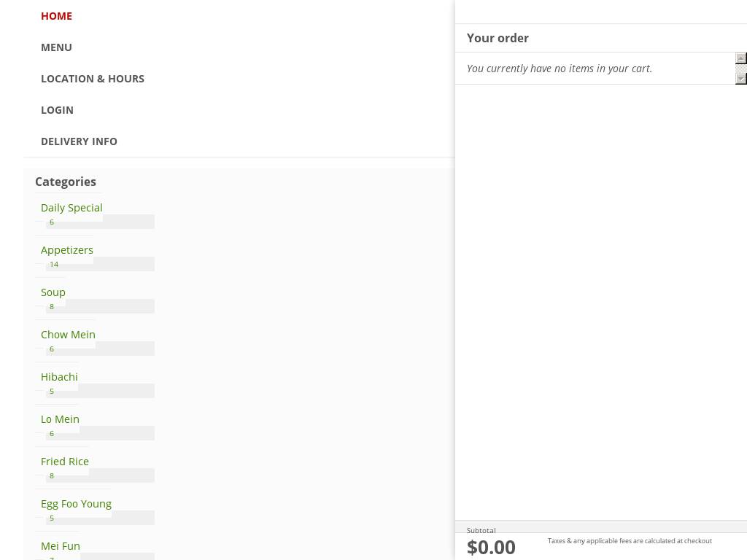Click the Your order heading

pyautogui.click(x=498, y=38)
